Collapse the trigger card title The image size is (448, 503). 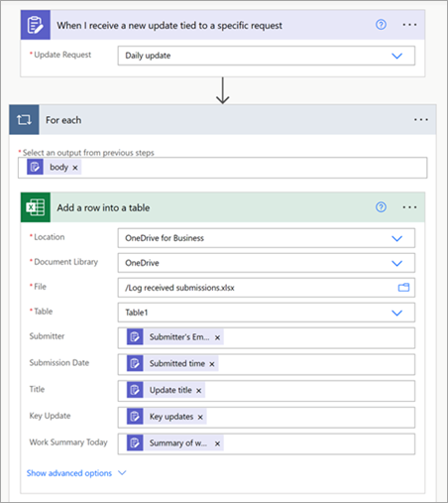[169, 25]
